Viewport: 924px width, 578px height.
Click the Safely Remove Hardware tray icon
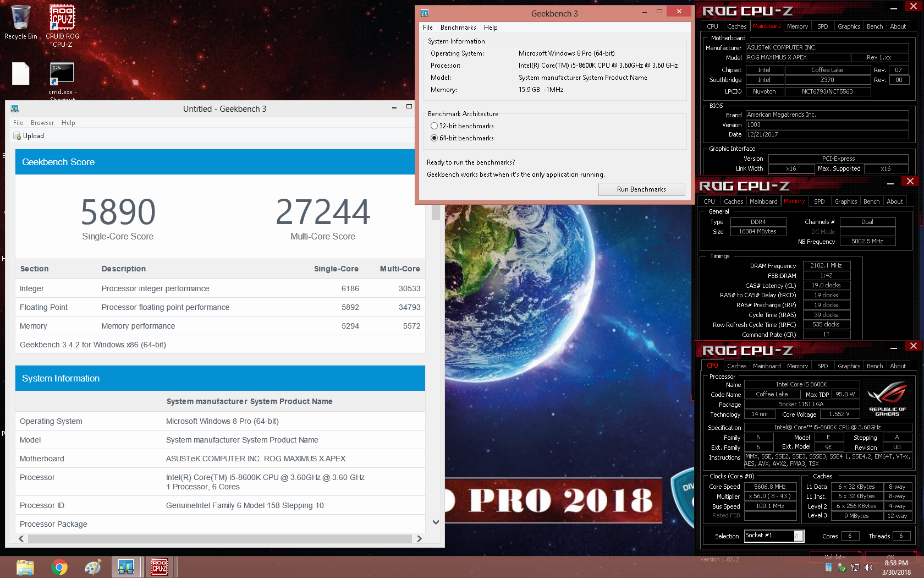click(x=842, y=568)
